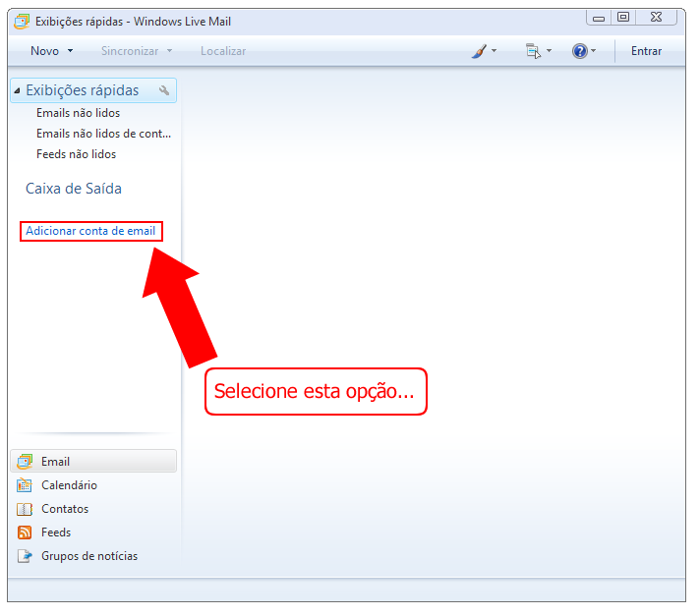Expand the menus icon dropdown arrow
The width and height of the screenshot is (700, 616).
tap(550, 51)
